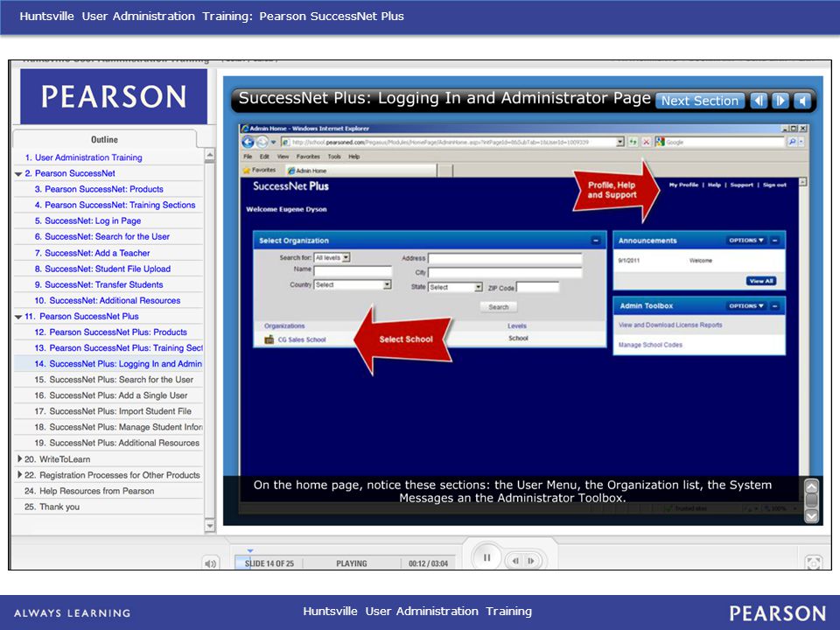Open CG Sales School organization
840x630 pixels.
(x=302, y=339)
